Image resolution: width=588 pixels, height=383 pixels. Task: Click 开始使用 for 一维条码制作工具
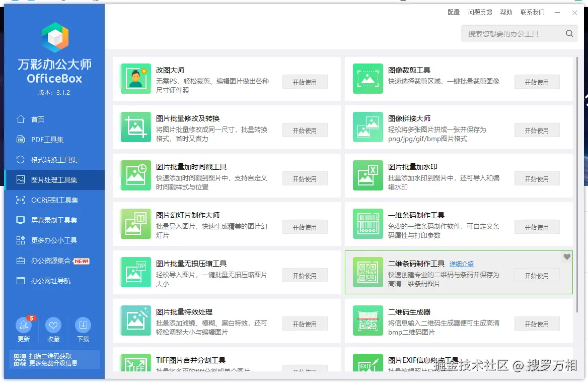click(x=537, y=227)
